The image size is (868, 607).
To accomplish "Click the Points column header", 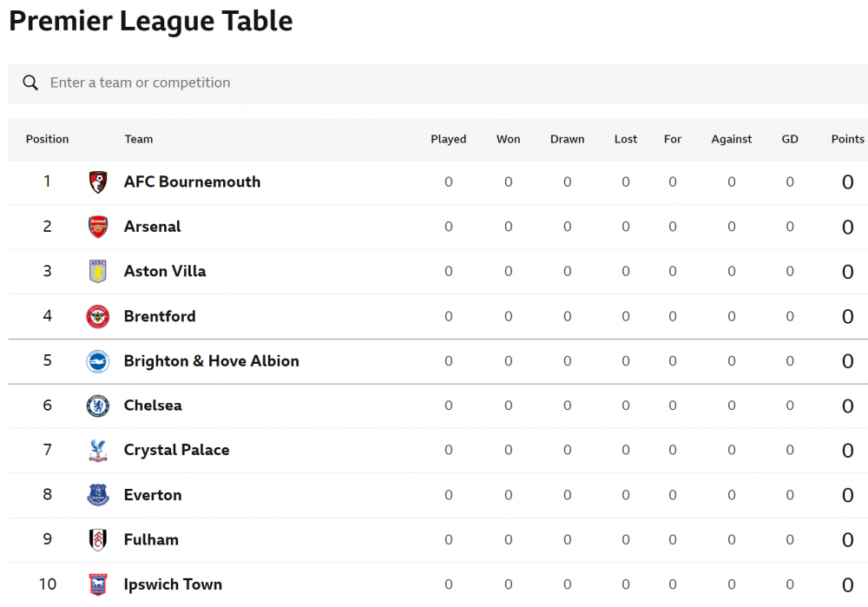I will pyautogui.click(x=847, y=139).
